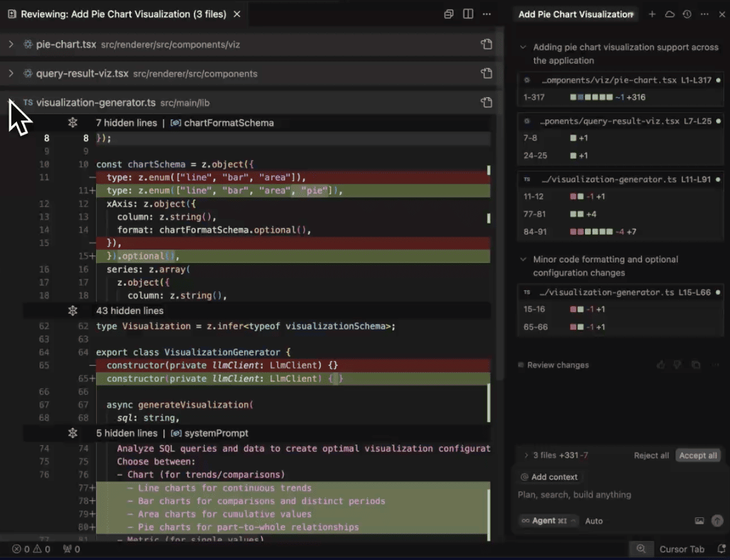The width and height of the screenshot is (730, 560).
Task: Click the visualization-generator.ts file name header
Action: pos(96,103)
